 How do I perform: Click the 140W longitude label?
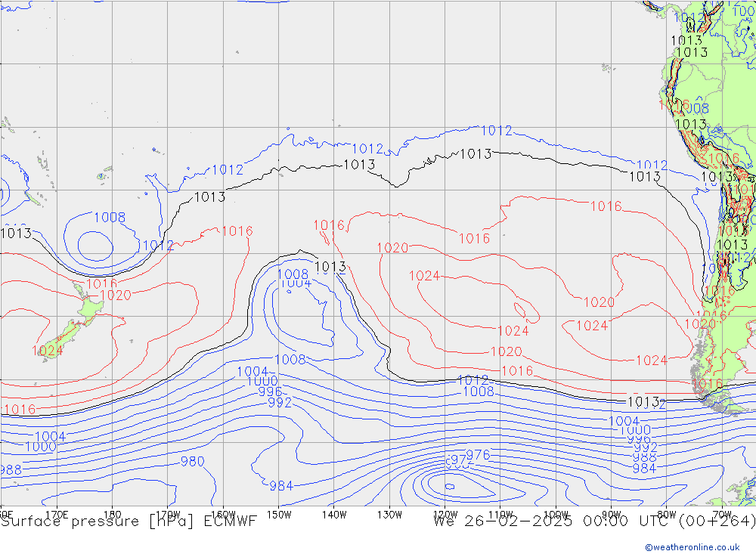(334, 515)
